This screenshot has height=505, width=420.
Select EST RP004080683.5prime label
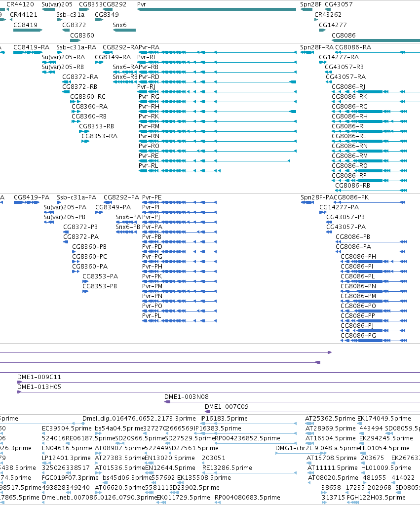(x=247, y=497)
